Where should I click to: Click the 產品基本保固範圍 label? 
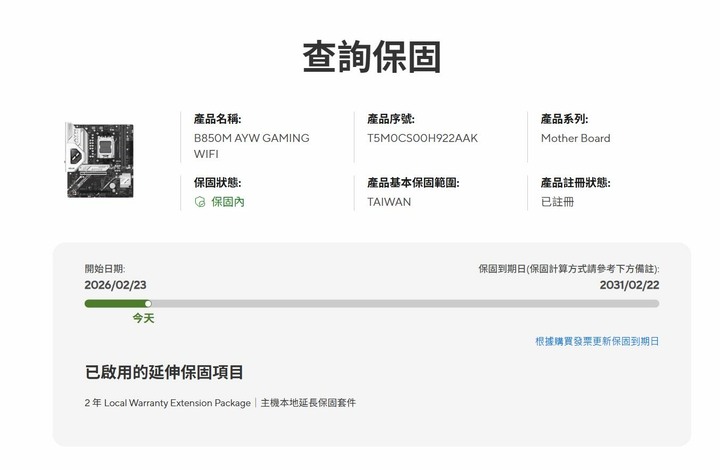click(413, 183)
